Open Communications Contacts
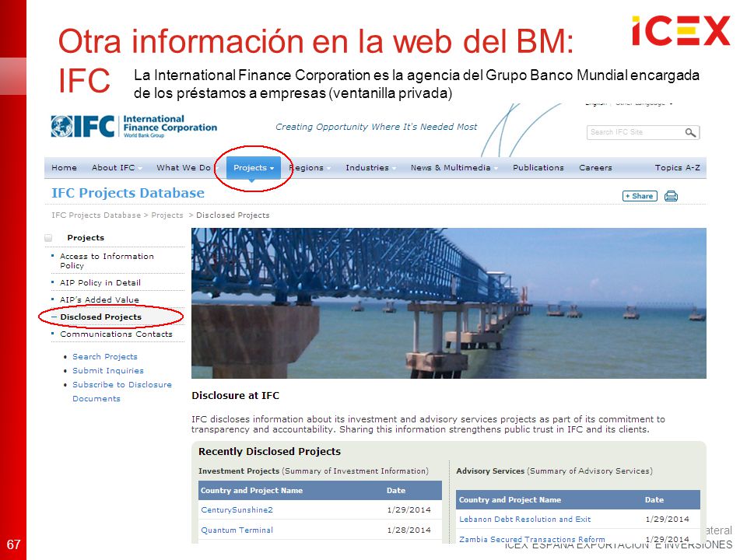This screenshot has width=747, height=560. [116, 334]
